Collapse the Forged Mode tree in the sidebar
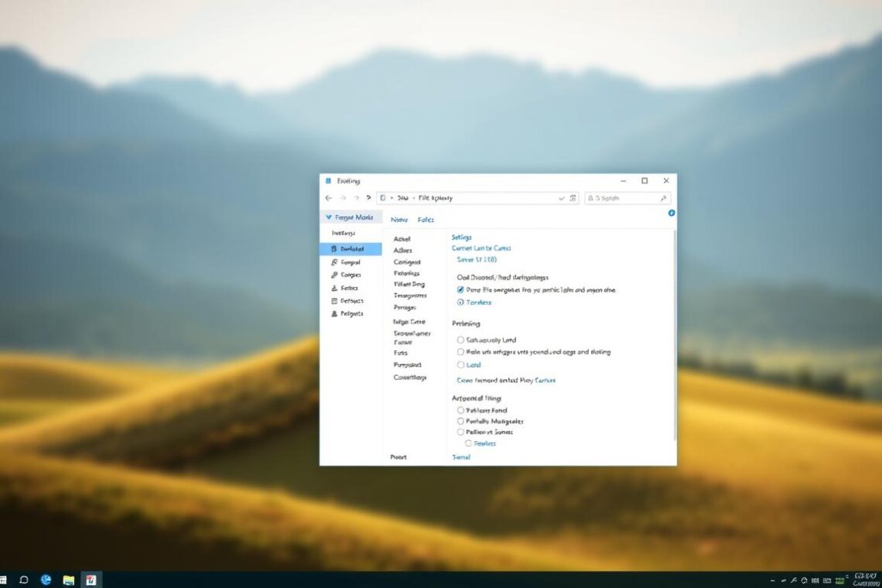 (x=328, y=217)
